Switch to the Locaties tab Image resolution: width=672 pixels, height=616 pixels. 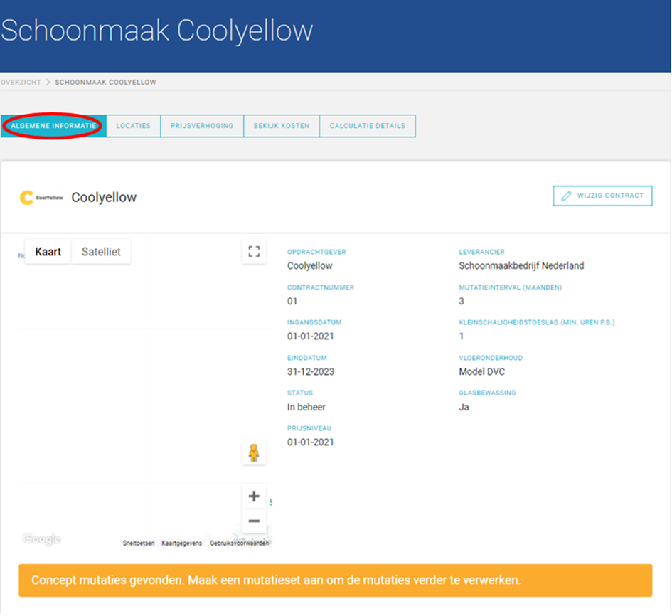(133, 126)
